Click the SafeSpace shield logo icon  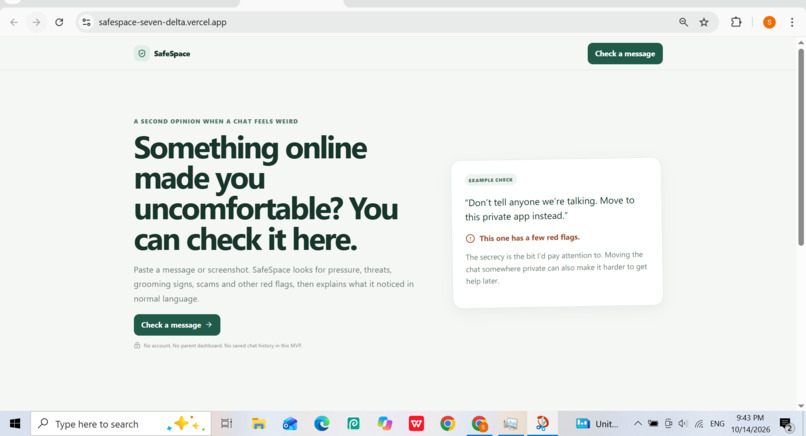(x=142, y=53)
